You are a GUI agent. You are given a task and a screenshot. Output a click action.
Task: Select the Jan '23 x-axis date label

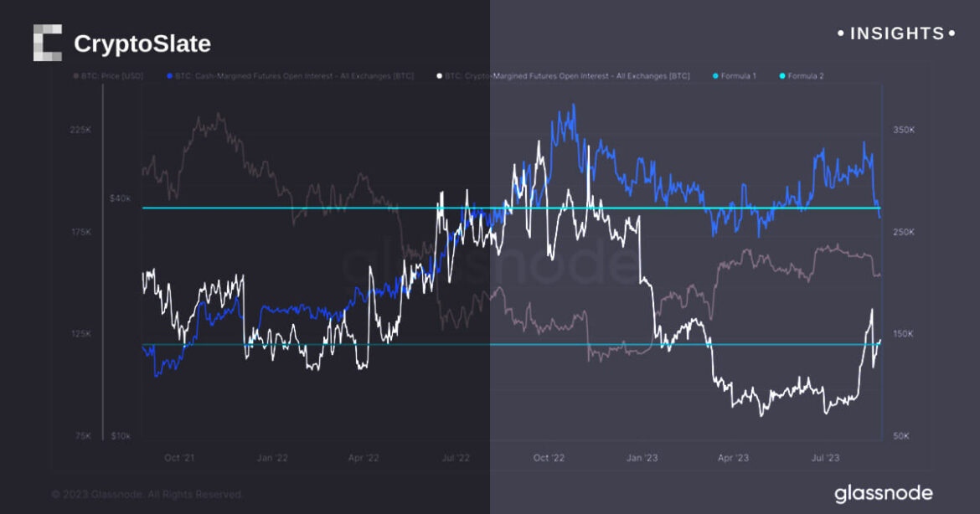tap(642, 458)
